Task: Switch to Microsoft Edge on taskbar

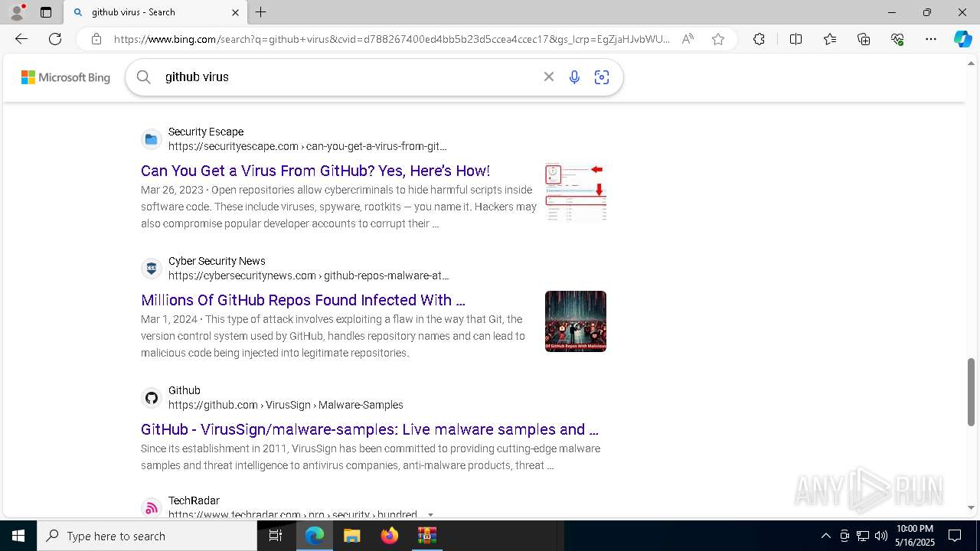Action: coord(315,536)
